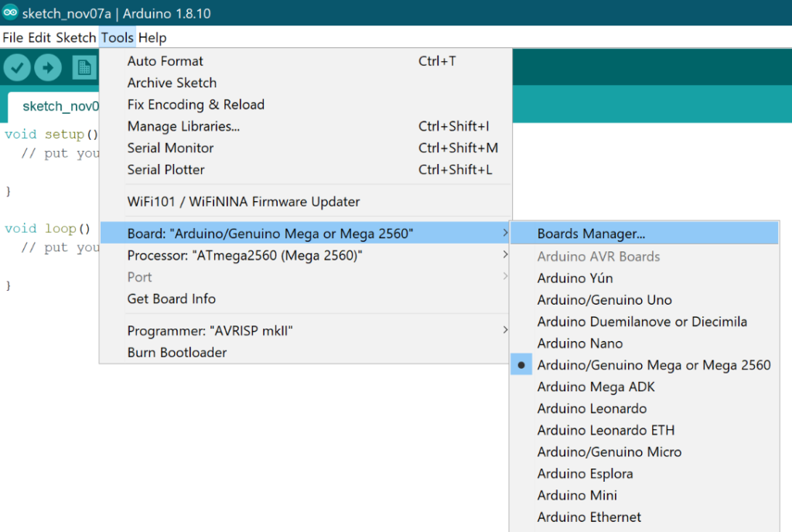Choose Auto Format from Tools menu
The image size is (792, 532).
point(305,61)
